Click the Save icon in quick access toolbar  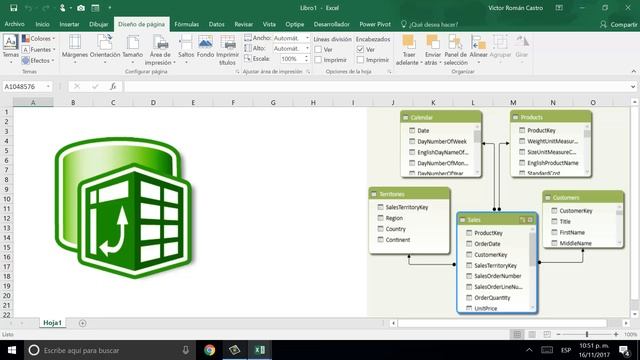coord(13,8)
